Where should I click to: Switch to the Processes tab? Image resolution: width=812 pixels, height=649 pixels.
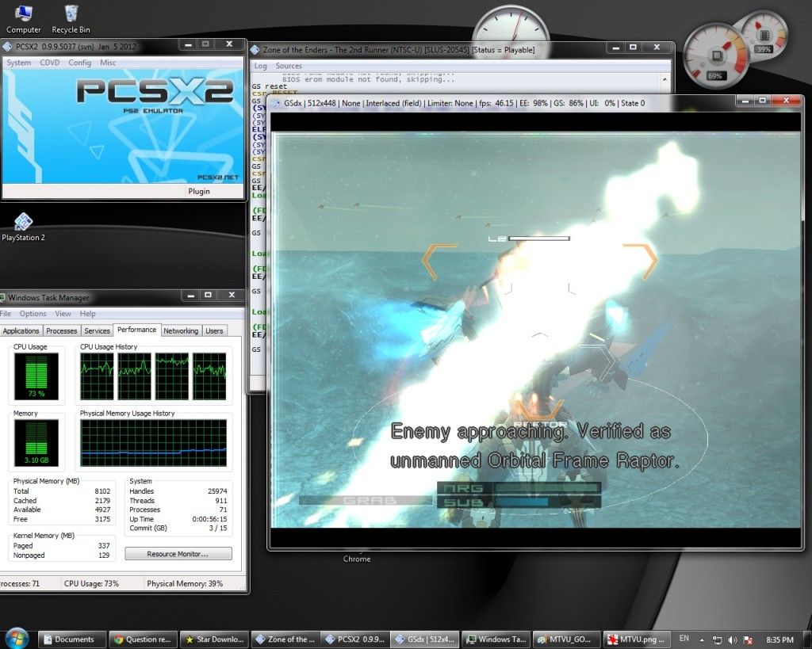click(61, 330)
